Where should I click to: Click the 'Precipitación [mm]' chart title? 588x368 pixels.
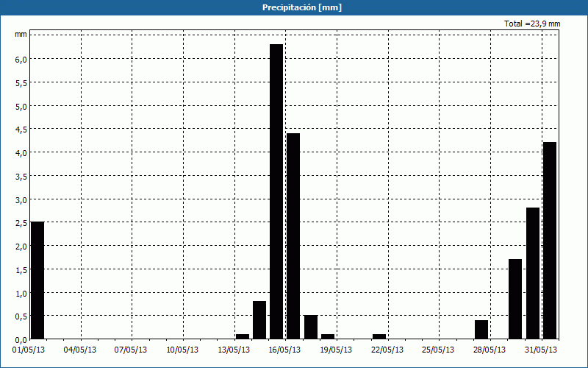[302, 7]
